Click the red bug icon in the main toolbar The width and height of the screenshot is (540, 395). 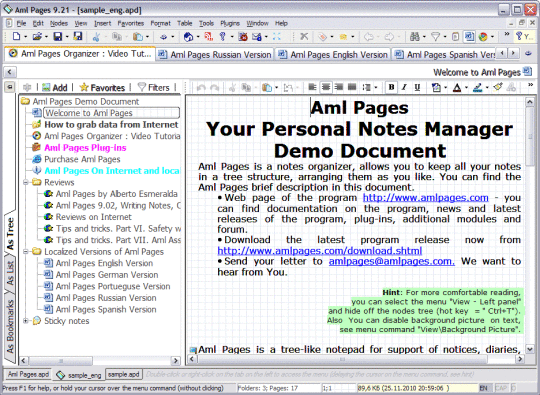(243, 36)
